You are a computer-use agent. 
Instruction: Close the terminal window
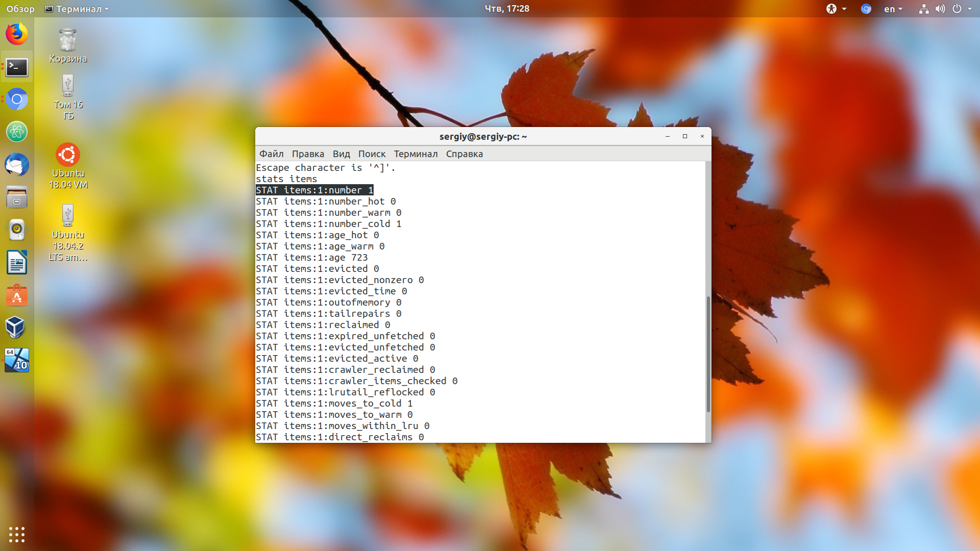click(702, 136)
